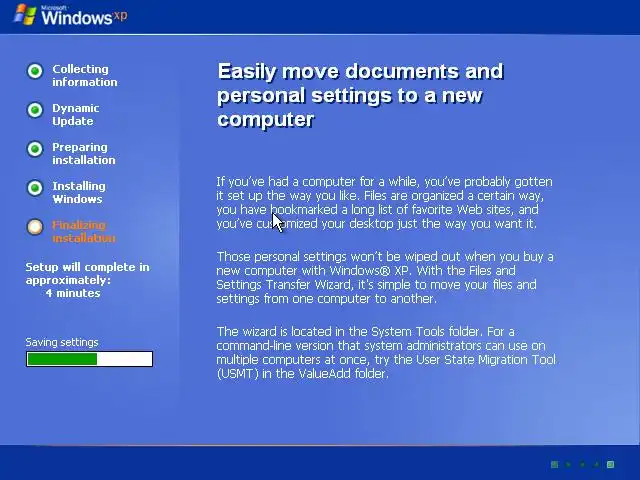Click the "4 minutes" time estimate
This screenshot has width=640, height=480.
(73, 293)
